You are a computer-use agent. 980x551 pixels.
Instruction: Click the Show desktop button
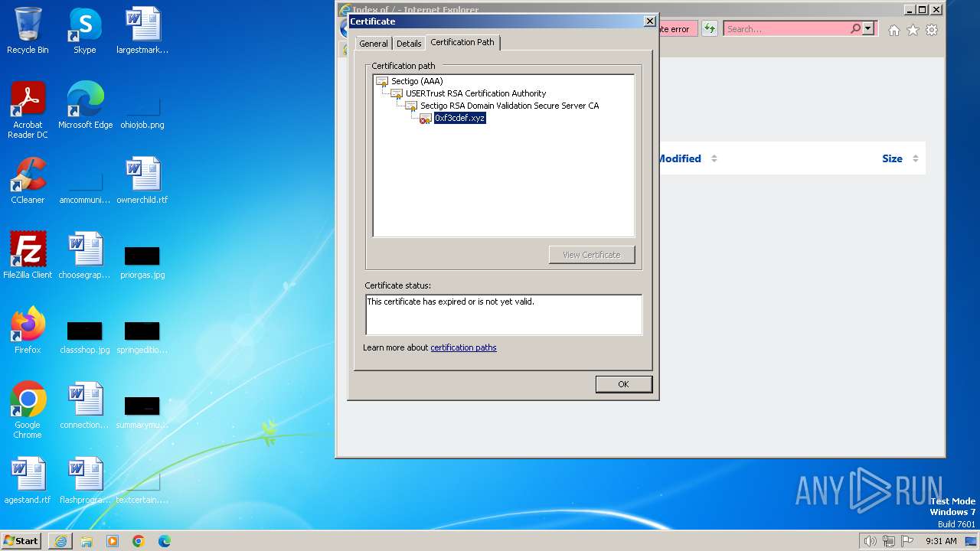972,541
